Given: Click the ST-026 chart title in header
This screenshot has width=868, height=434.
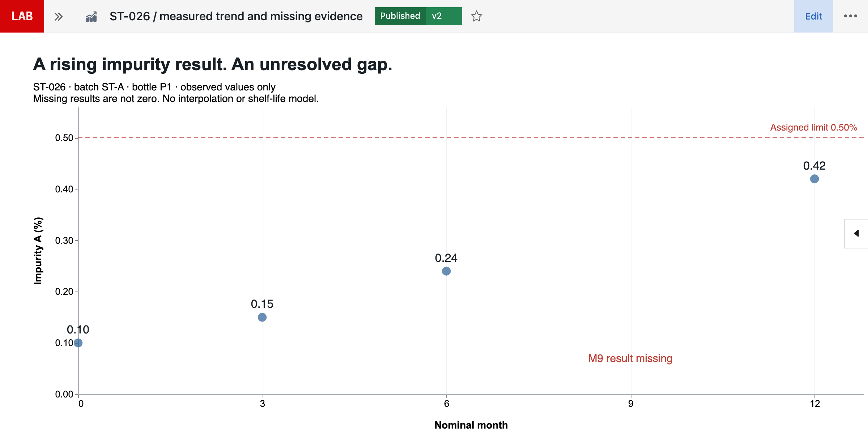Looking at the screenshot, I should click(236, 16).
